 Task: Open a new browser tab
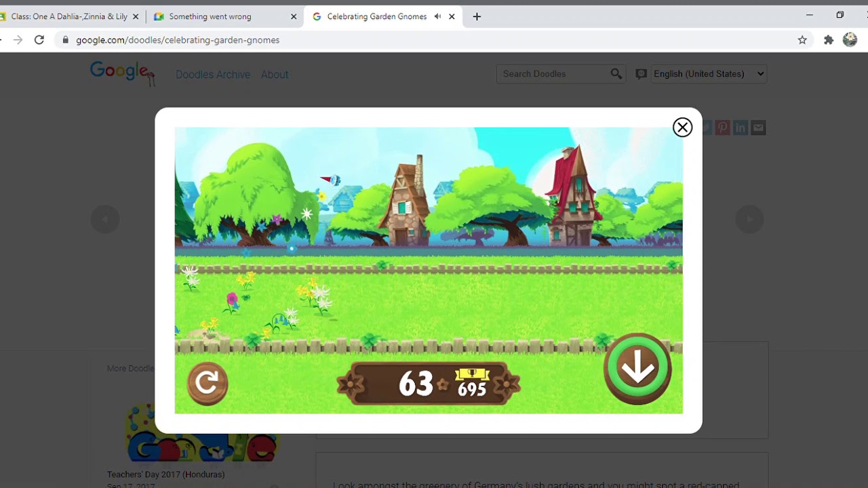(x=477, y=16)
